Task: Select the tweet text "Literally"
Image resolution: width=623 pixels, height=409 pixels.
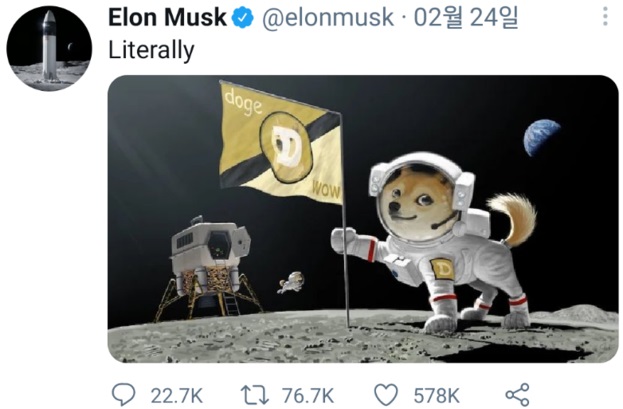Action: [x=151, y=50]
